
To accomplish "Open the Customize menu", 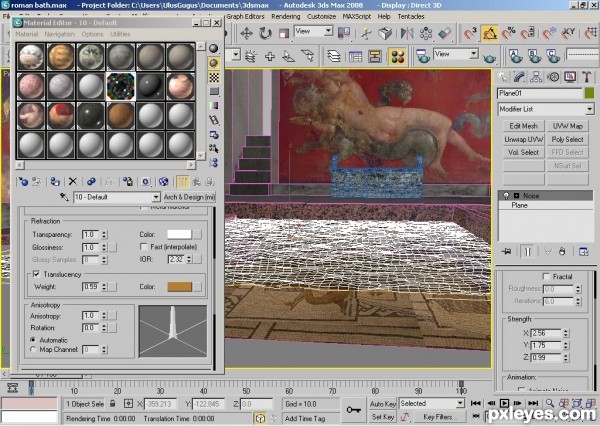I will pos(321,16).
